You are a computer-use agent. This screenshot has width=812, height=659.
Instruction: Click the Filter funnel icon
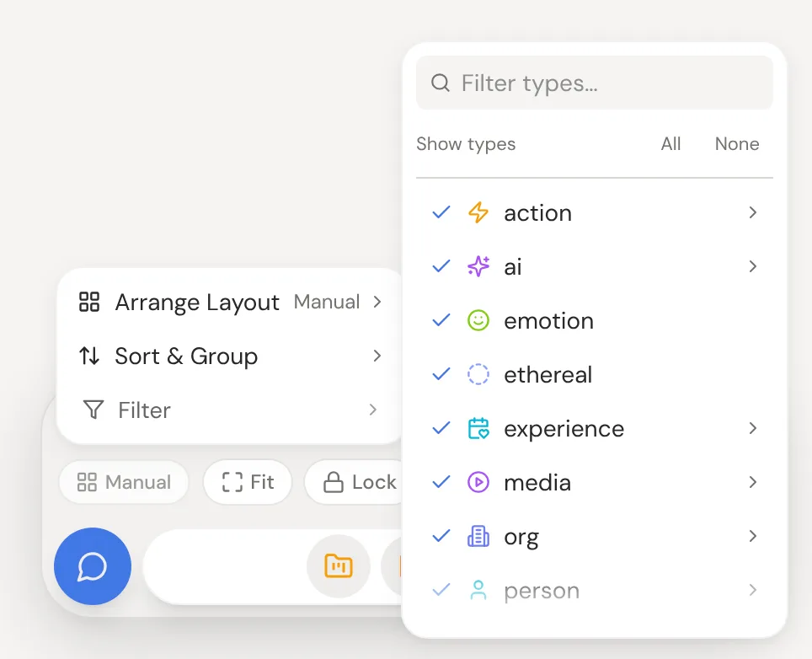click(x=93, y=410)
